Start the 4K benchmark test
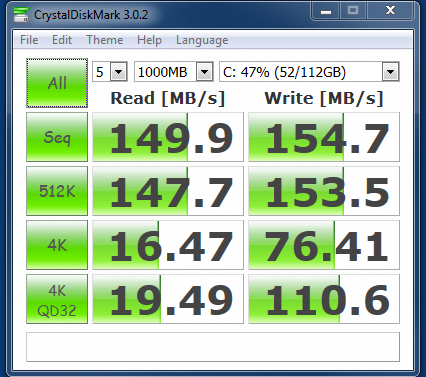This screenshot has width=426, height=377. point(57,245)
